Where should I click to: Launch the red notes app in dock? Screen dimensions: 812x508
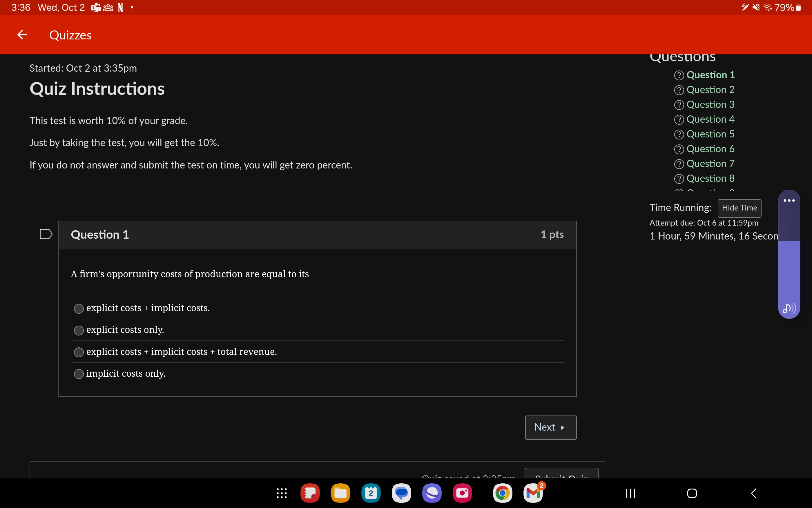(x=310, y=493)
